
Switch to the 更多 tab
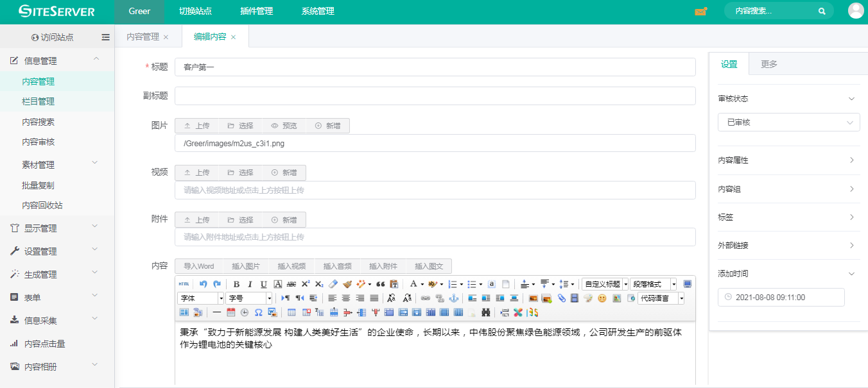(769, 64)
